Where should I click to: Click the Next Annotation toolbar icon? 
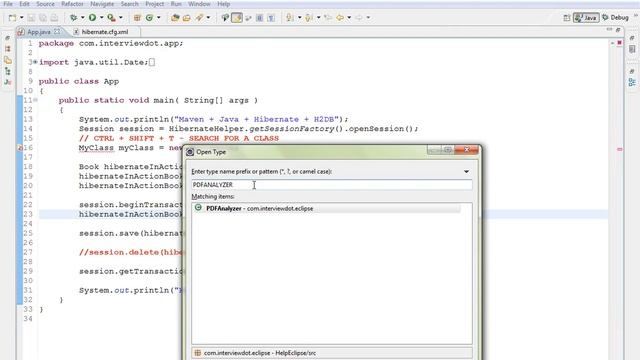(290, 18)
